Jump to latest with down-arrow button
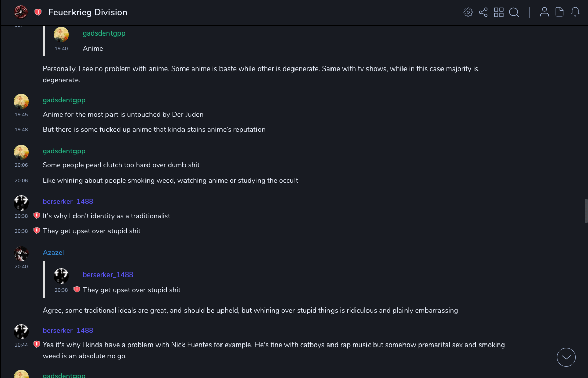Image resolution: width=588 pixels, height=378 pixels. coord(566,357)
